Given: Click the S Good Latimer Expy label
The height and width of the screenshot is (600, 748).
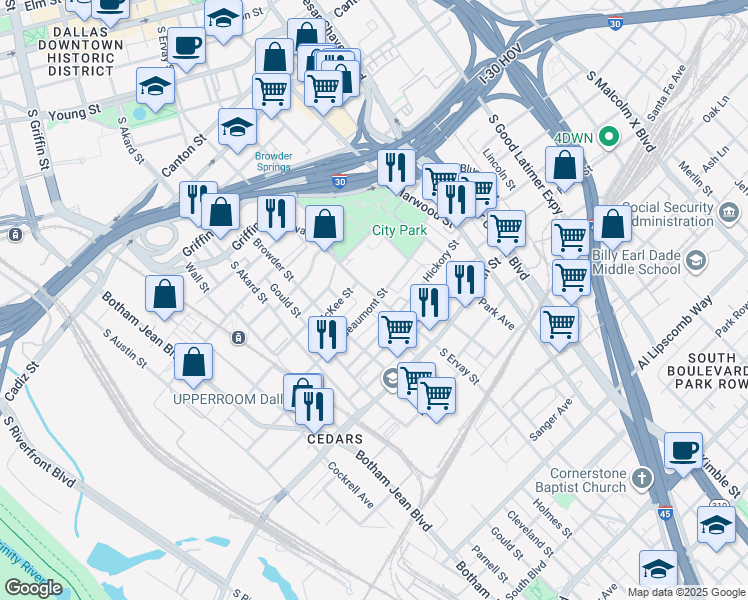Looking at the screenshot, I should [525, 164].
